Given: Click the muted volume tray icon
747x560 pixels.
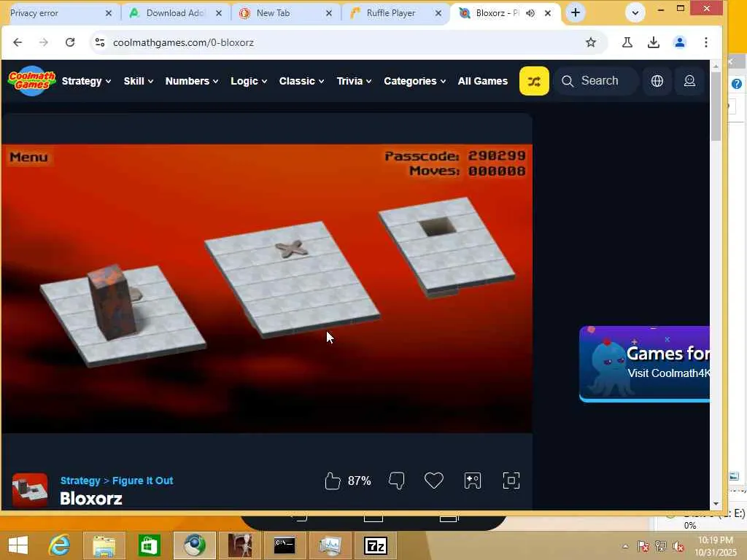Looking at the screenshot, I should (678, 546).
